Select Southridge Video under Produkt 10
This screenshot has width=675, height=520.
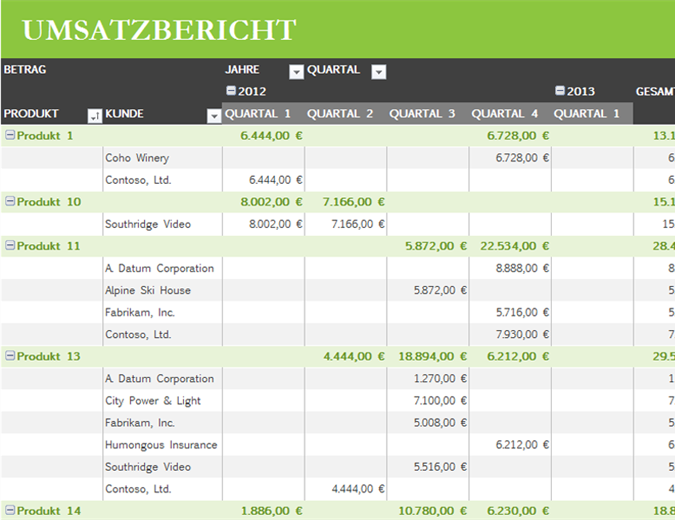[162, 224]
